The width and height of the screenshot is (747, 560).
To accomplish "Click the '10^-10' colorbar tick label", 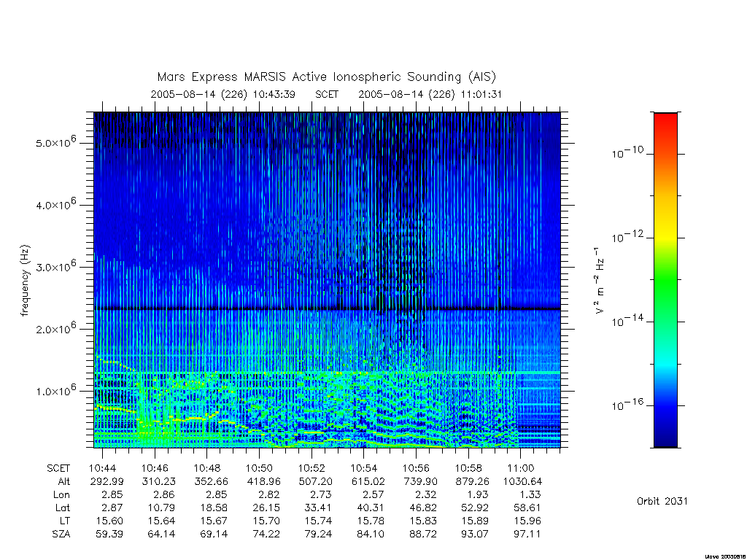I will (x=627, y=152).
